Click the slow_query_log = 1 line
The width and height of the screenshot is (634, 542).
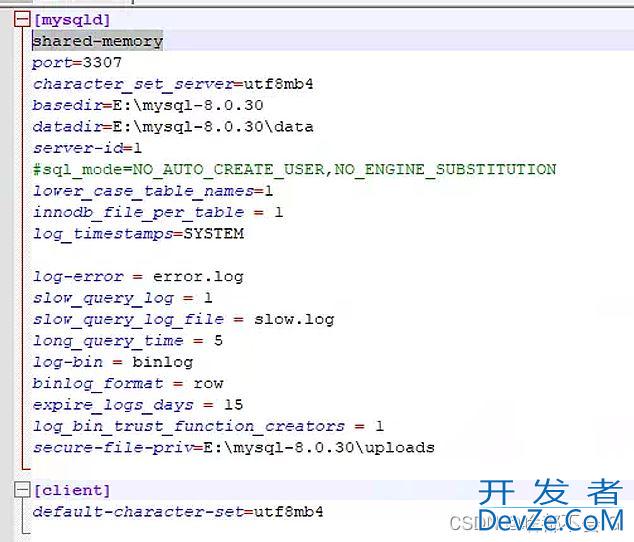[123, 298]
